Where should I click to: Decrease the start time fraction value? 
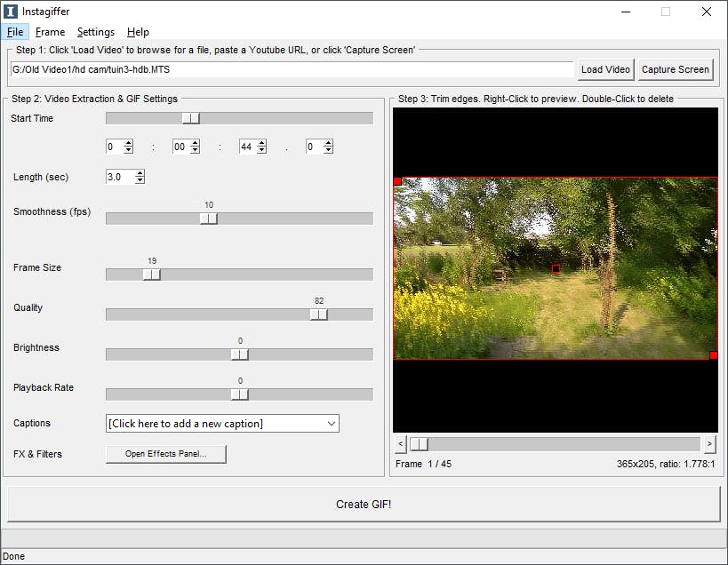[x=328, y=150]
